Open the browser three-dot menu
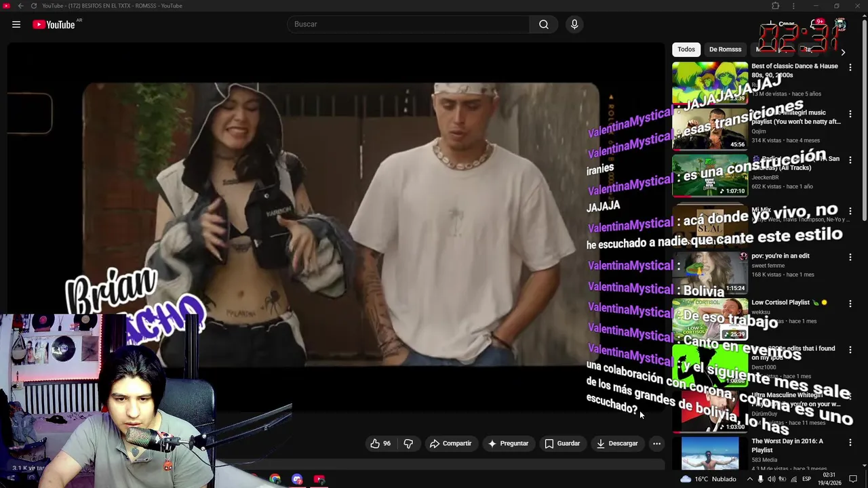Viewport: 868px width, 488px height. coord(793,5)
